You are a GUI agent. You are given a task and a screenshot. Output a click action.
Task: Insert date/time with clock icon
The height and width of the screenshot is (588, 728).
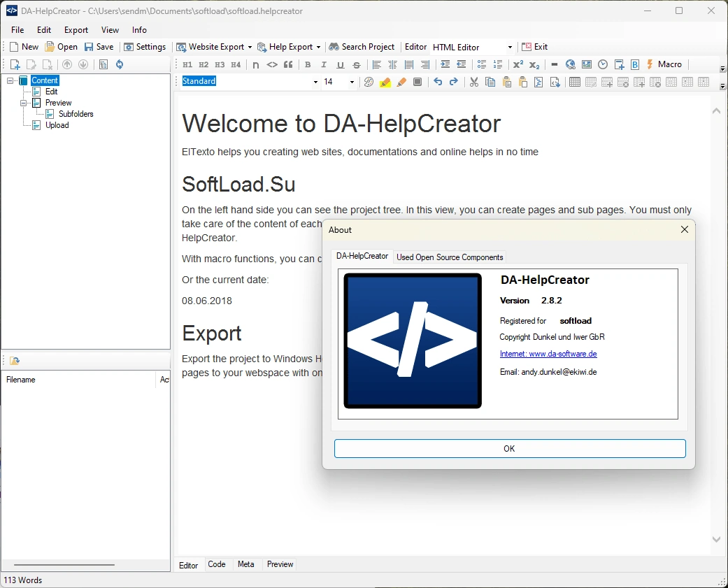(603, 64)
